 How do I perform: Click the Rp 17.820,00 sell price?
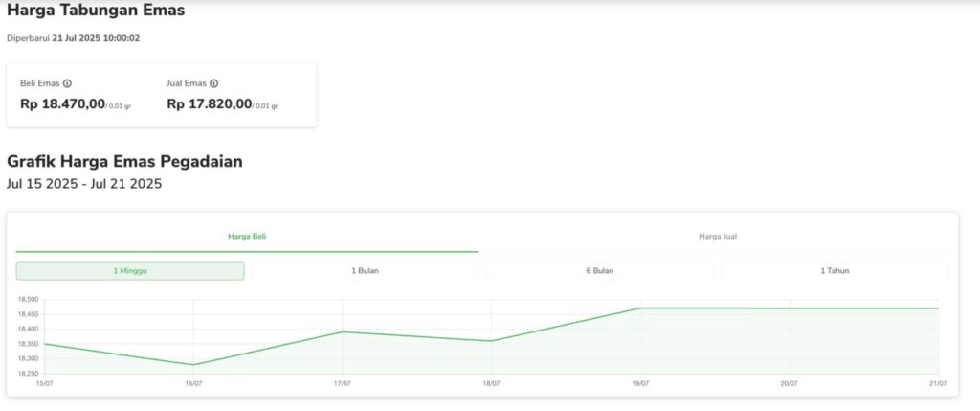click(x=209, y=103)
